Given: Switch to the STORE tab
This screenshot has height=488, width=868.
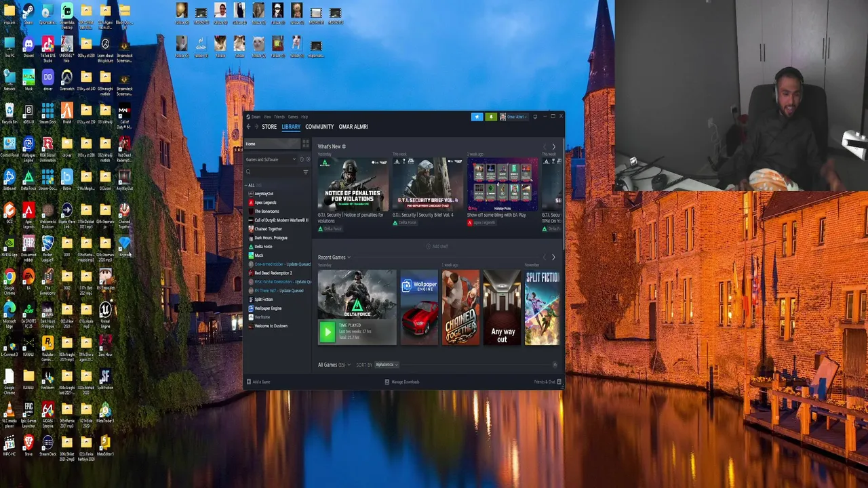Looking at the screenshot, I should [x=269, y=127].
